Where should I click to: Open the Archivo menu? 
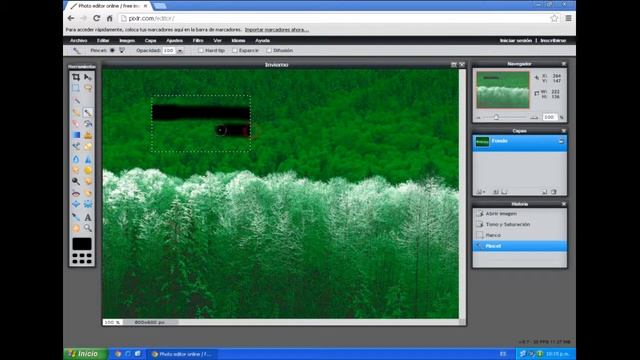[79, 40]
